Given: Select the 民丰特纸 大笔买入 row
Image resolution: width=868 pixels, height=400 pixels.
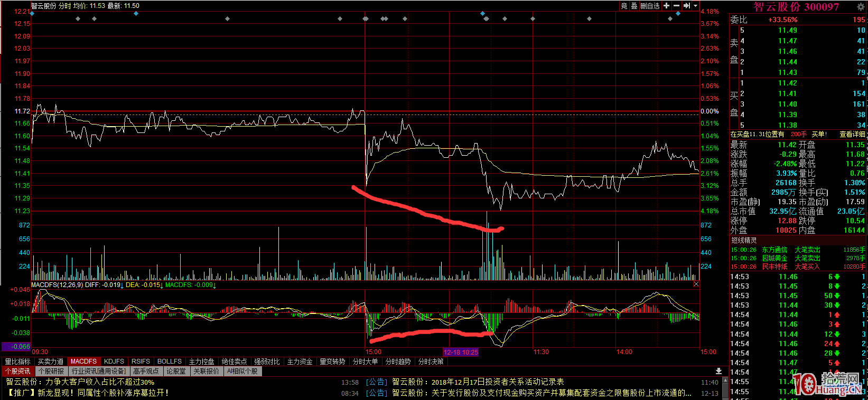Looking at the screenshot, I should (x=798, y=266).
